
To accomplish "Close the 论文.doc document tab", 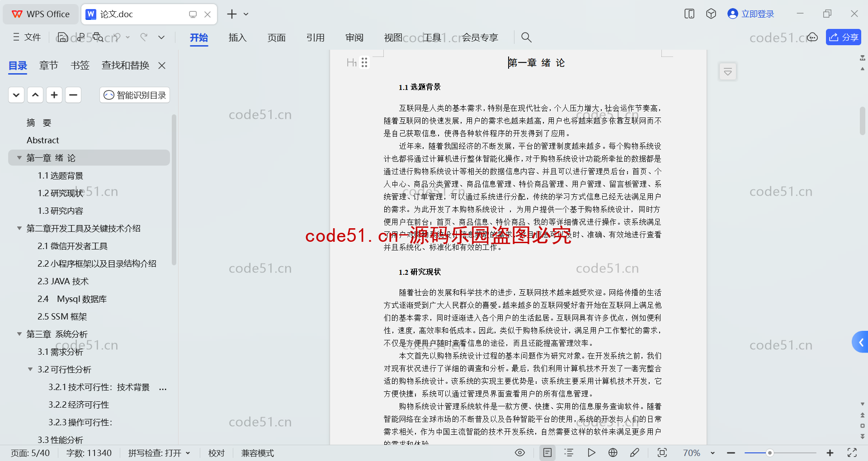I will tap(208, 14).
